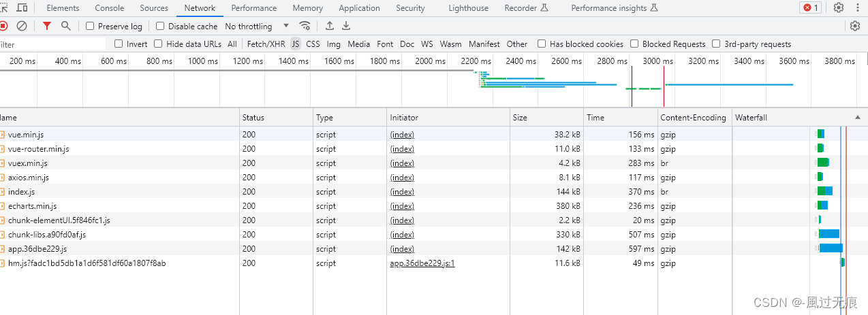The height and width of the screenshot is (315, 868).
Task: Sort by the Time column header
Action: point(621,118)
